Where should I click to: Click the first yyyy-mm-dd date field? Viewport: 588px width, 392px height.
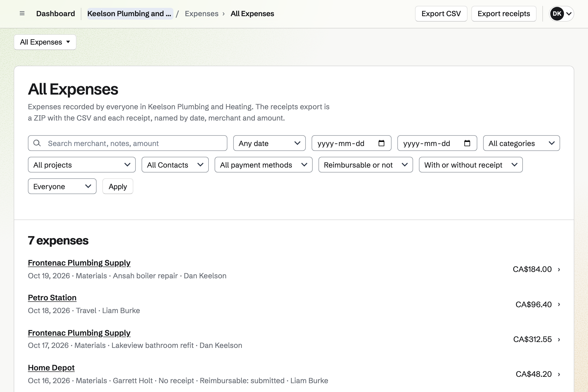351,143
